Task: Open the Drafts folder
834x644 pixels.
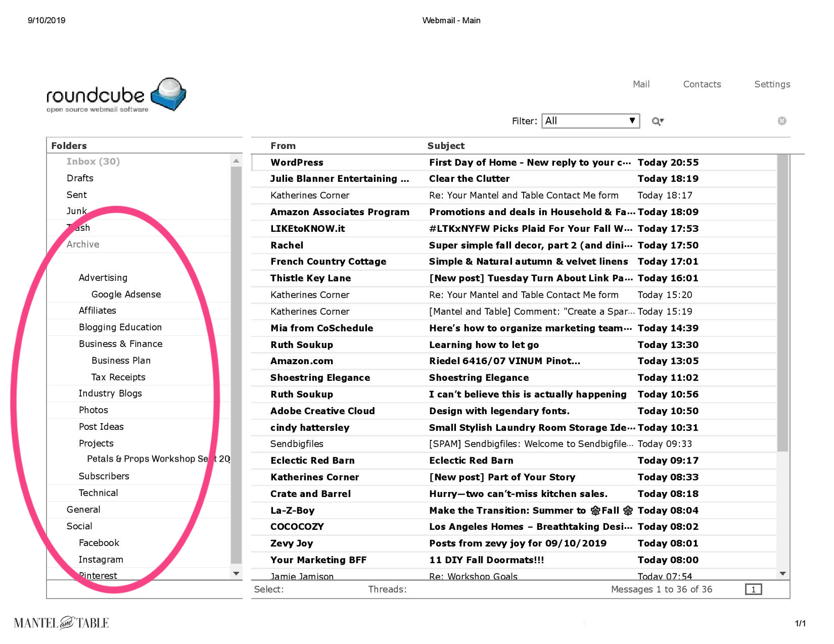Action: (x=138, y=178)
